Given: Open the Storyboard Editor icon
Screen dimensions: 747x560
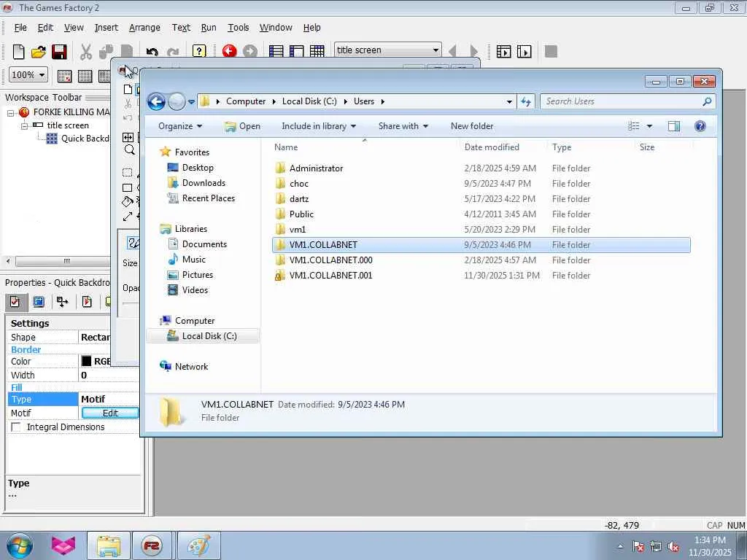Looking at the screenshot, I should [276, 51].
